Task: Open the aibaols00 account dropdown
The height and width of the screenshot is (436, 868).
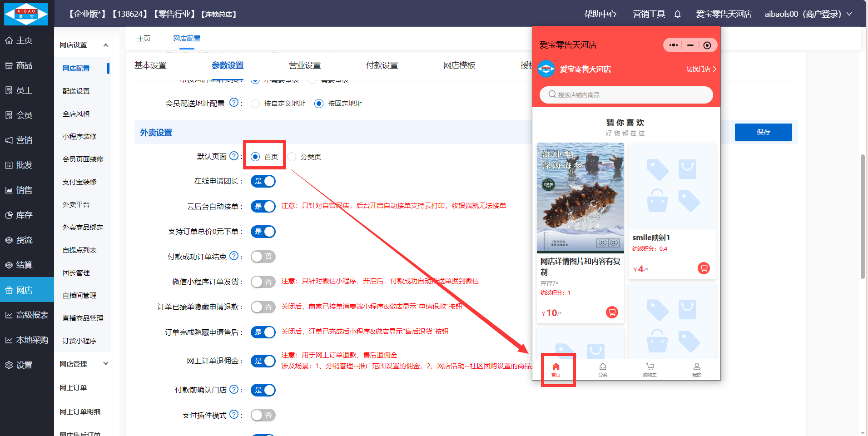Action: 808,14
